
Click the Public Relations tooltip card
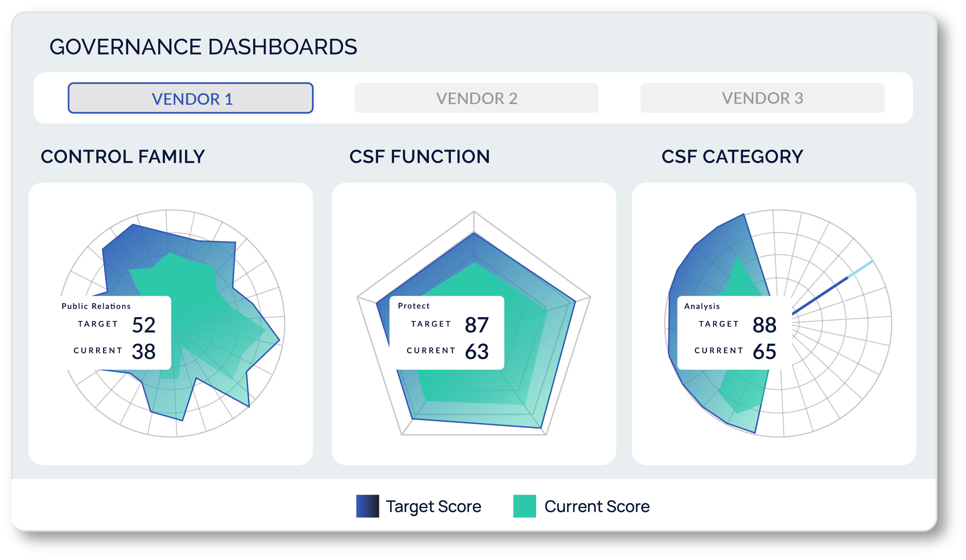115,333
